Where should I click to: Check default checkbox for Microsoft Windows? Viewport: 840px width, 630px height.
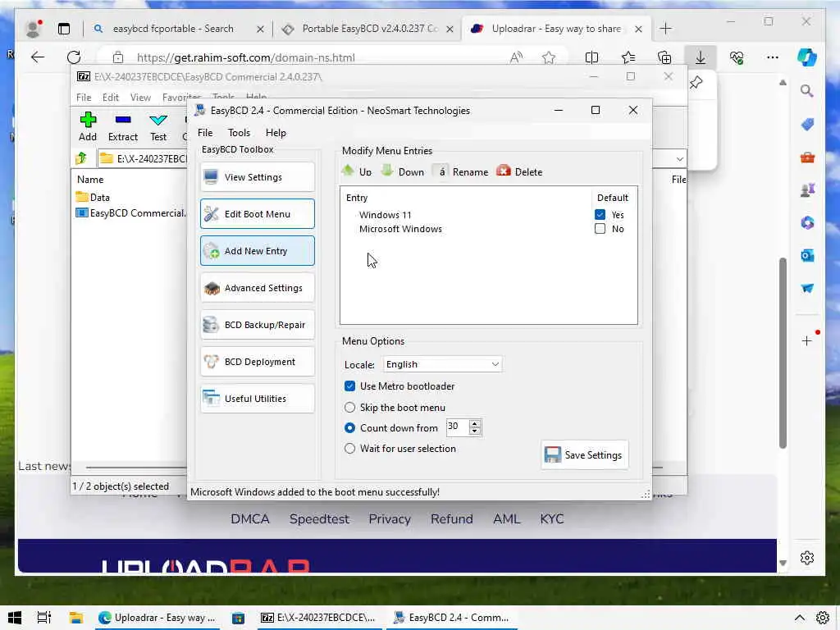click(600, 229)
